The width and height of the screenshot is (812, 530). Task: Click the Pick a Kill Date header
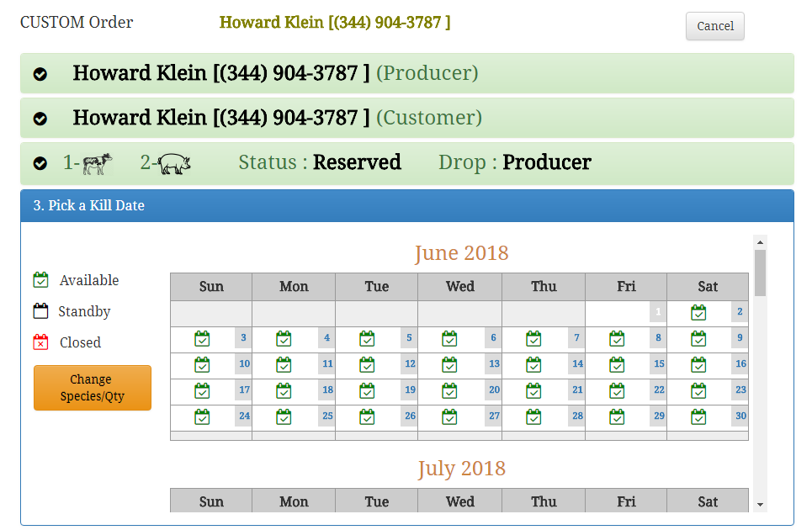pos(407,205)
